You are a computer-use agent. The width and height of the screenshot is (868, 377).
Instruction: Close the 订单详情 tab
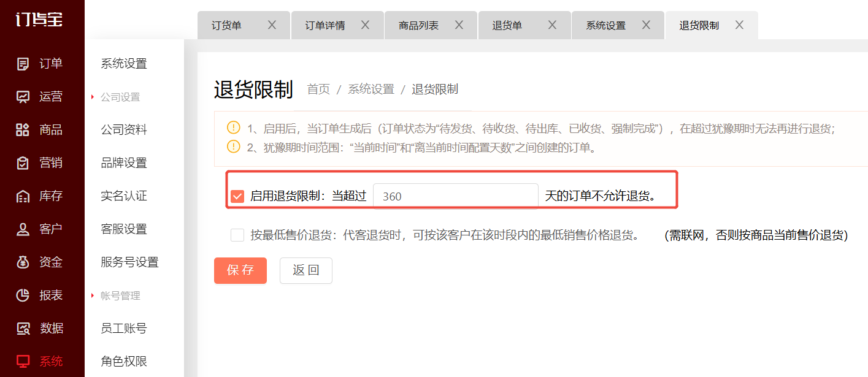click(365, 25)
